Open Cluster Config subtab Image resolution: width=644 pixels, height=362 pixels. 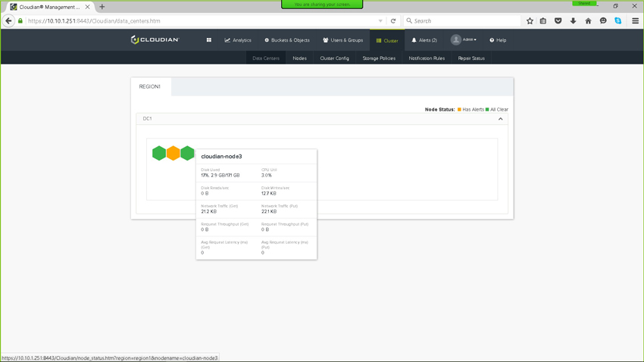(334, 58)
